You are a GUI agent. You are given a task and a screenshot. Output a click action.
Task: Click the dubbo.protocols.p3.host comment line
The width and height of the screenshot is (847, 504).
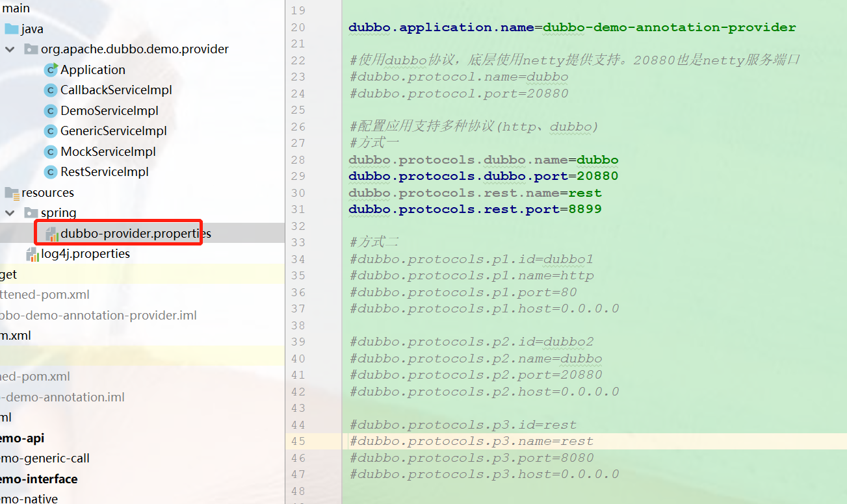point(484,474)
